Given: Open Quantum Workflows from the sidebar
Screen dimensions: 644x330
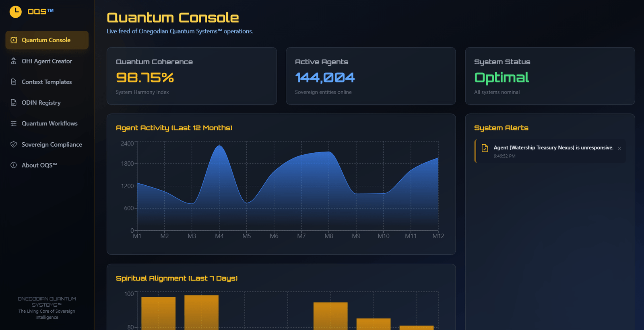Looking at the screenshot, I should pos(50,123).
